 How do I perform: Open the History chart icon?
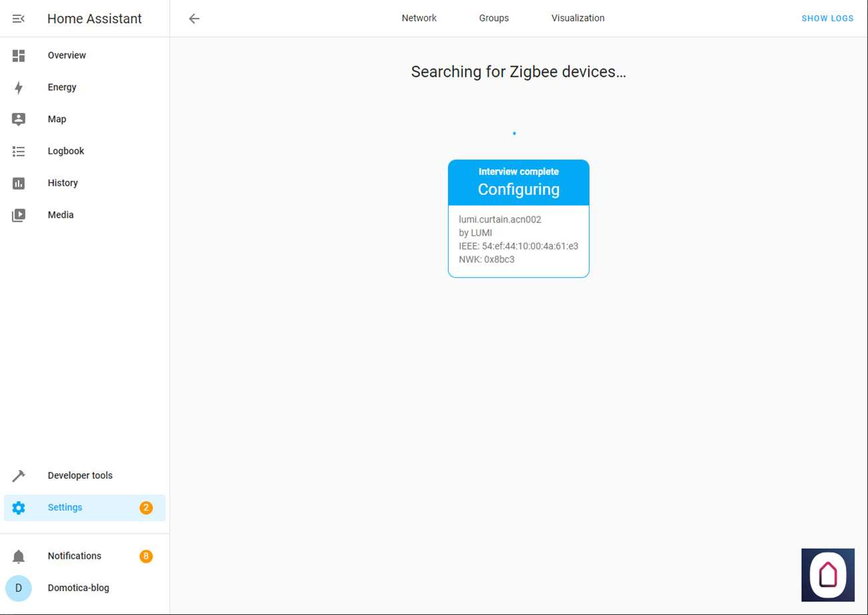click(x=19, y=183)
